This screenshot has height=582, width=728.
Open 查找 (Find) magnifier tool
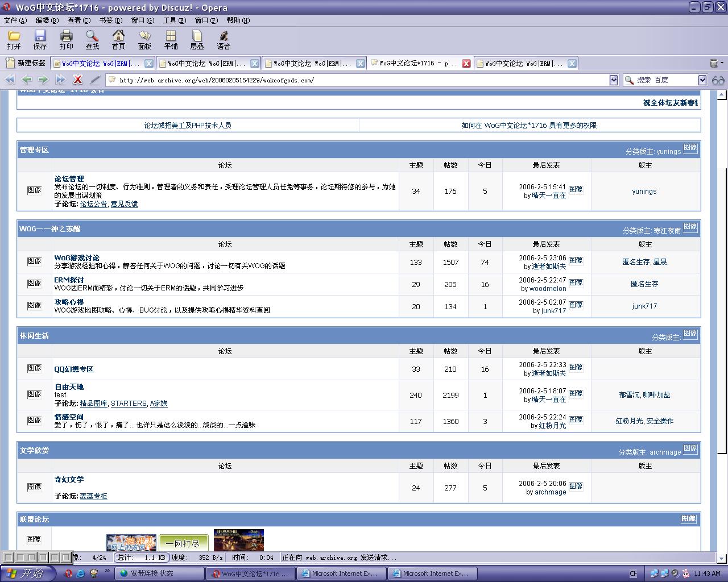(92, 40)
